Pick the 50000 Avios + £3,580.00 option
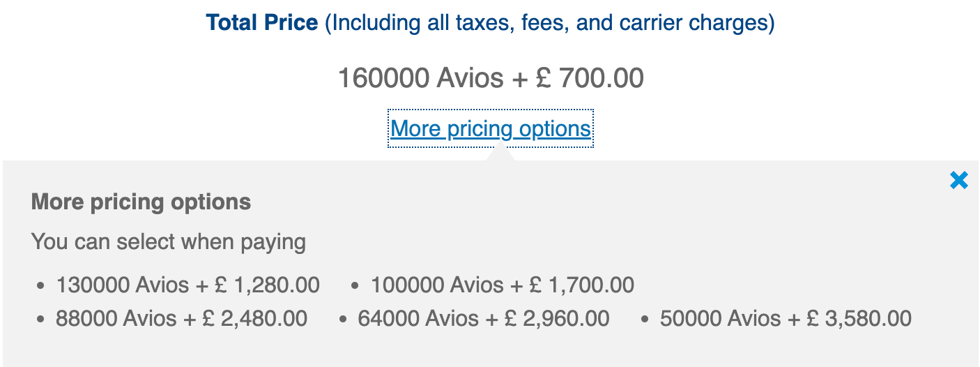Screen dimensions: 980x367 (x=786, y=319)
